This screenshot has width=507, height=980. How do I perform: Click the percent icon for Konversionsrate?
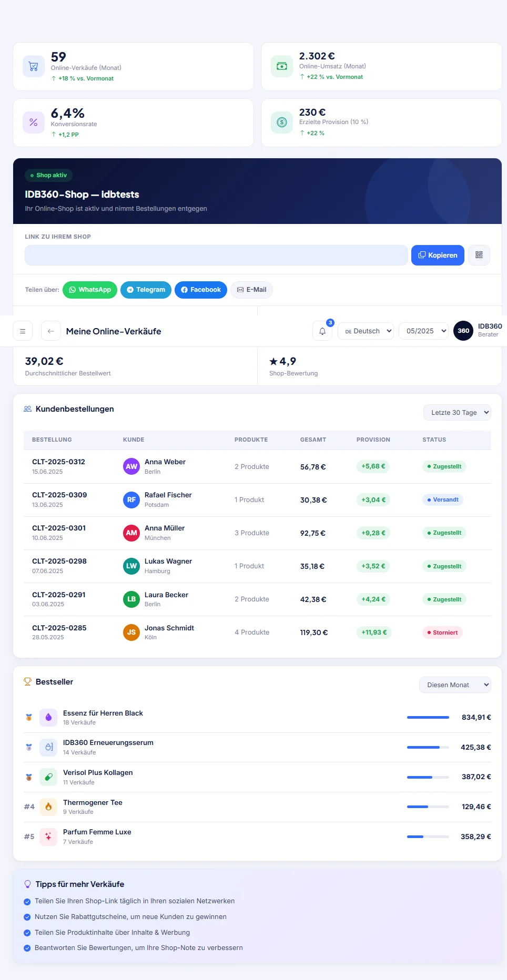point(34,122)
